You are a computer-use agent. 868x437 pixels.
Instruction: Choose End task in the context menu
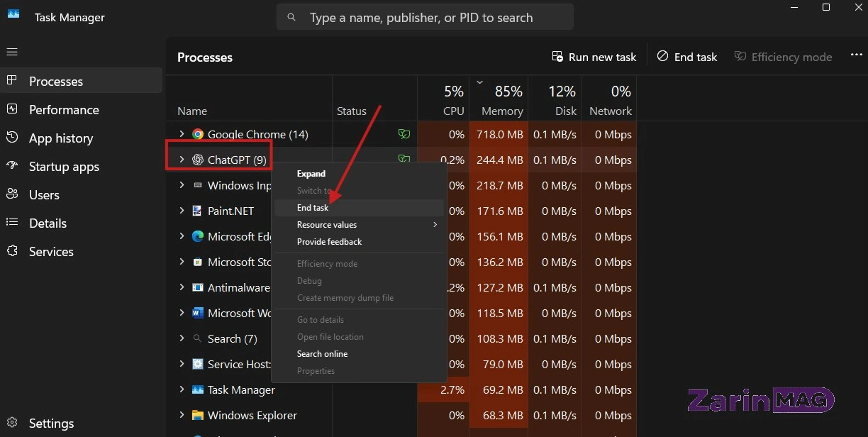click(x=359, y=208)
